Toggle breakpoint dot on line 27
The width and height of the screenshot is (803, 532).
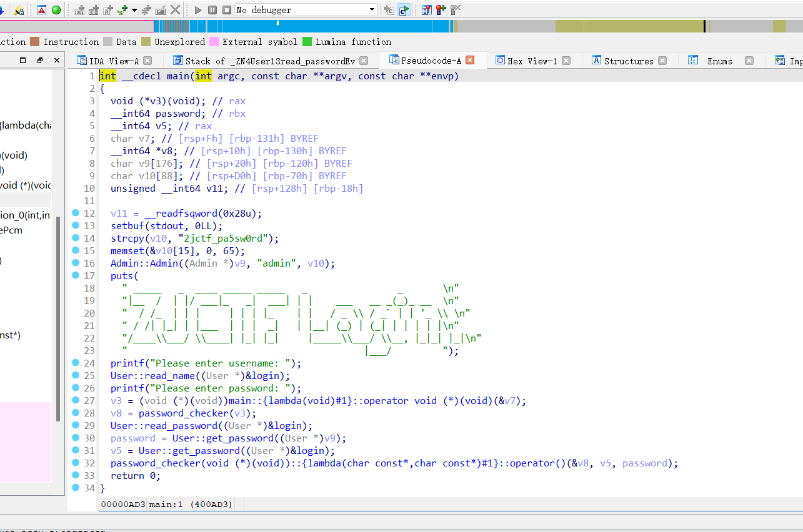[x=76, y=400]
